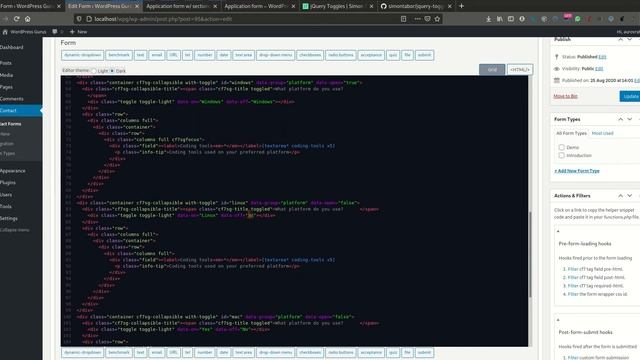
Task: Switch to the <HTML/> editor tab
Action: (520, 69)
